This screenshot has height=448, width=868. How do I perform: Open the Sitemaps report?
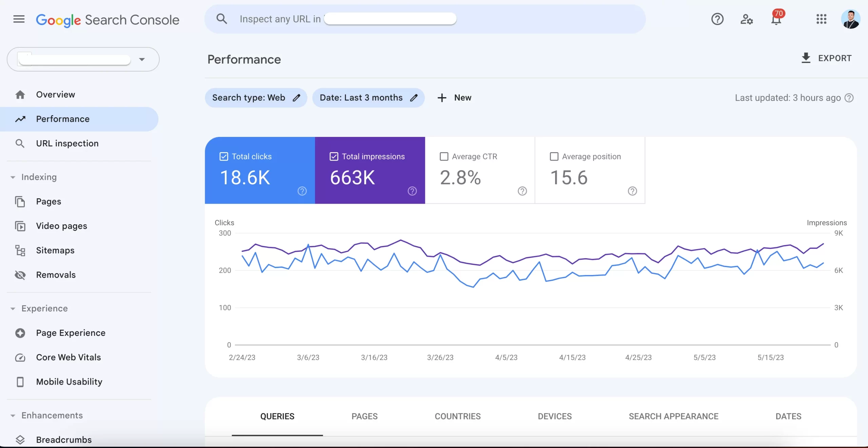55,250
